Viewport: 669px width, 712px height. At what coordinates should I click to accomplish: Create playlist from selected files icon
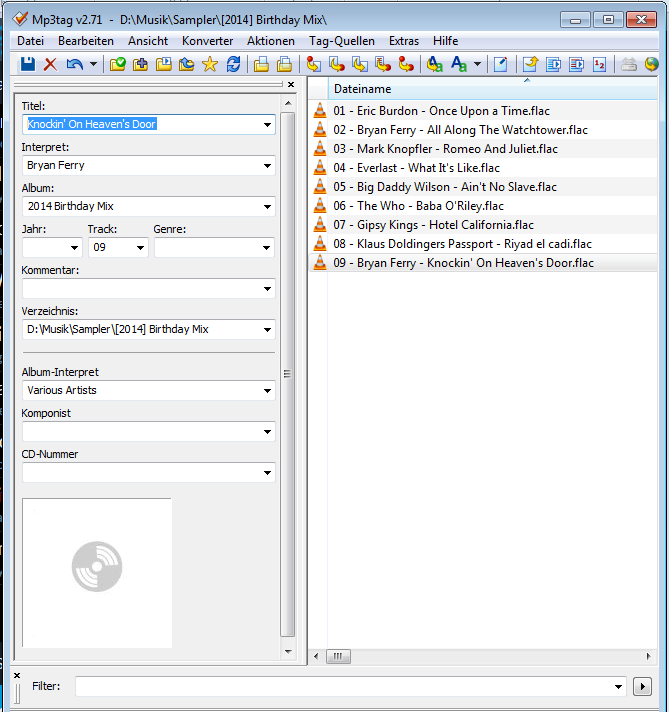(284, 64)
